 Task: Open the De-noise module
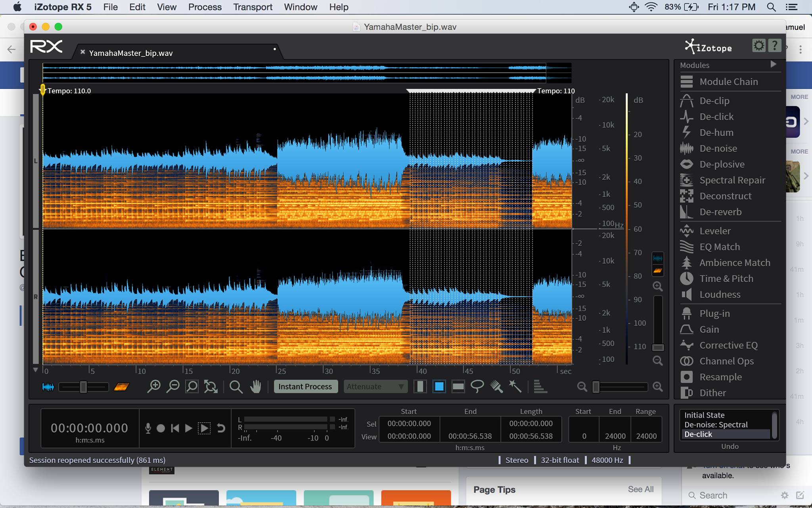coord(718,148)
